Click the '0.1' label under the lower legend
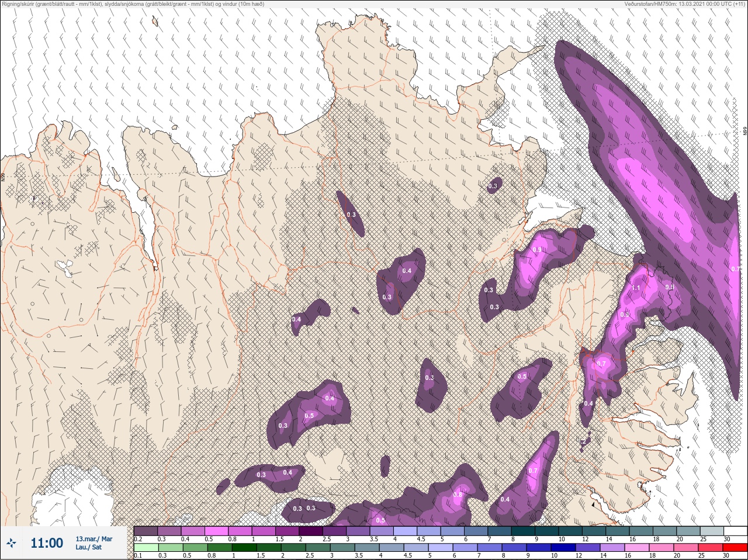Viewport: 748px width, 560px height. pyautogui.click(x=138, y=555)
